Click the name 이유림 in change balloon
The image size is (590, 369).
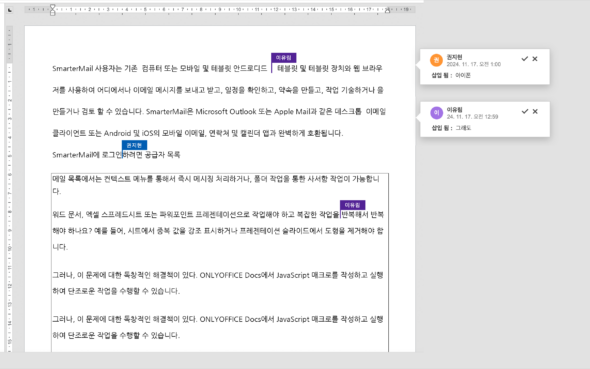[x=454, y=110]
